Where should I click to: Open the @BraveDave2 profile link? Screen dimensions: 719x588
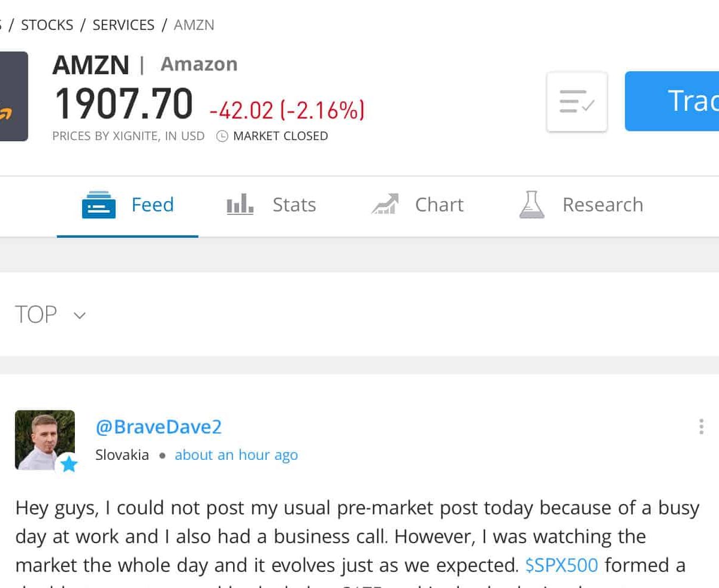pos(159,427)
